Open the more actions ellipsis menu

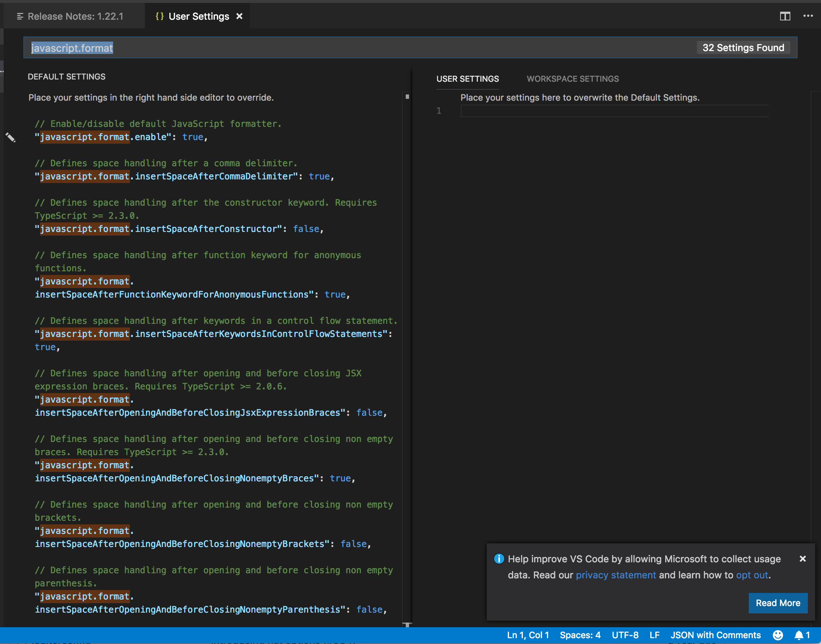[x=808, y=16]
